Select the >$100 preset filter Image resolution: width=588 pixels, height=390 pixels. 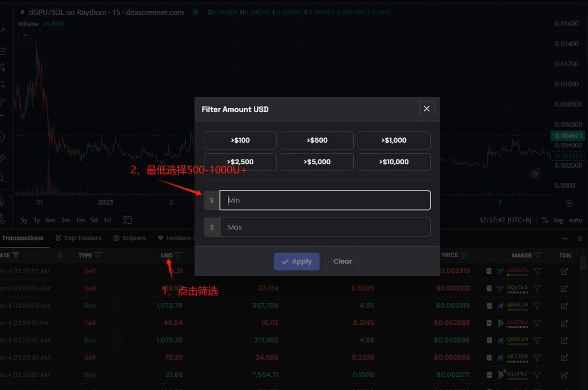pyautogui.click(x=240, y=140)
